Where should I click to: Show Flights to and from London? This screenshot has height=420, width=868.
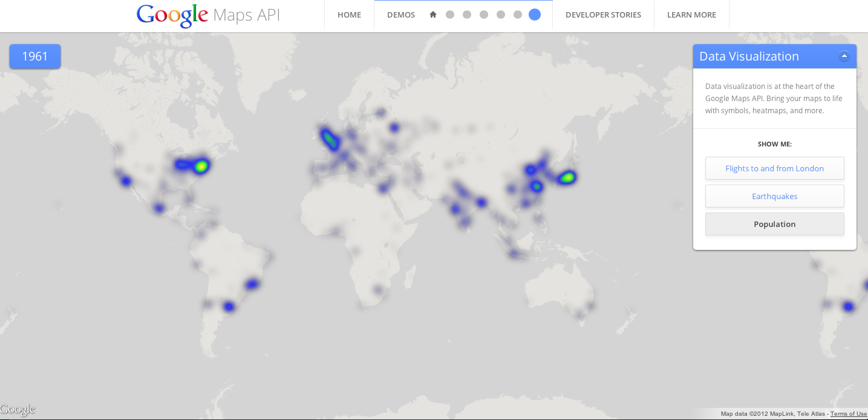(775, 168)
